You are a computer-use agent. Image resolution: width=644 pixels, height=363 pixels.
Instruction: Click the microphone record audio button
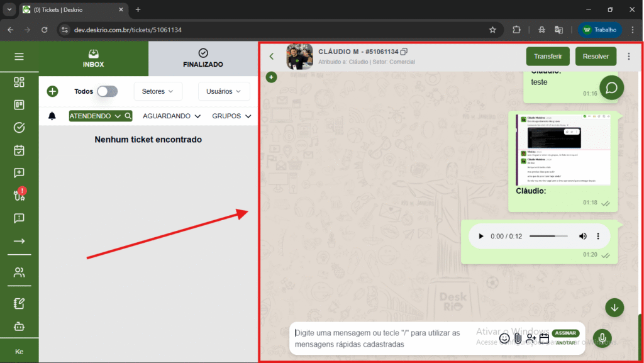602,338
